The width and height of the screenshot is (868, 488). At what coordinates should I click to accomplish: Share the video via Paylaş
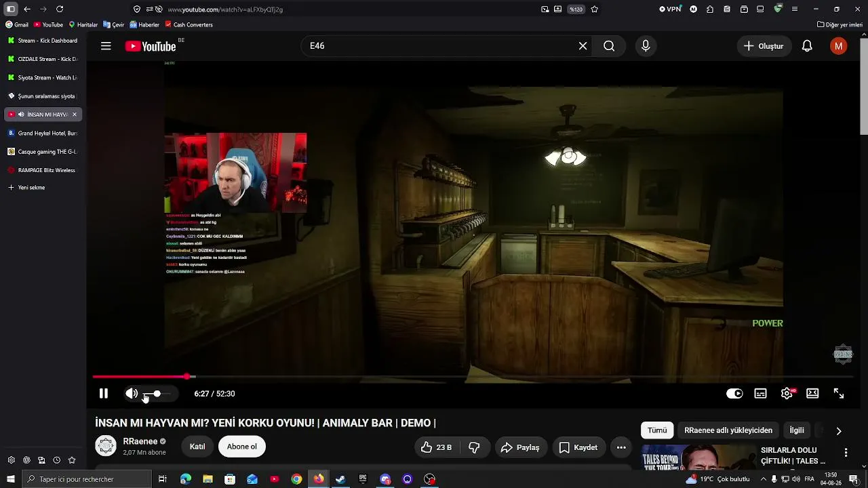520,447
